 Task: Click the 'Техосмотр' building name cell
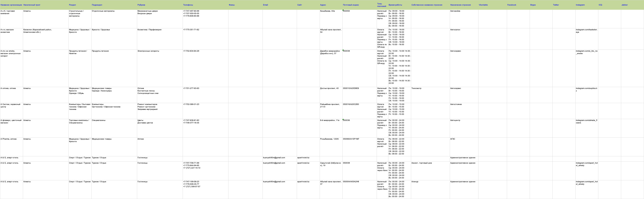[x=430, y=95]
